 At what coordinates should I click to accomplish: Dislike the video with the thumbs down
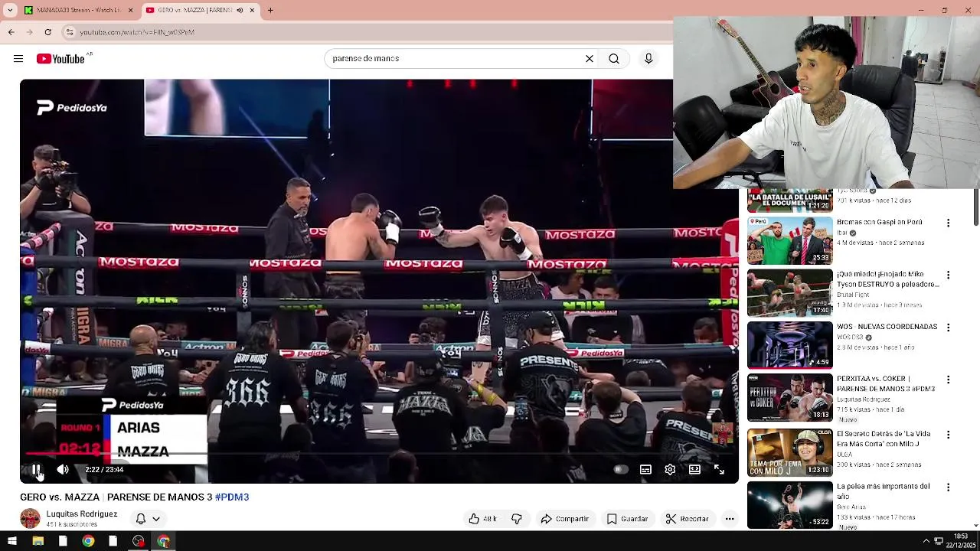[517, 519]
